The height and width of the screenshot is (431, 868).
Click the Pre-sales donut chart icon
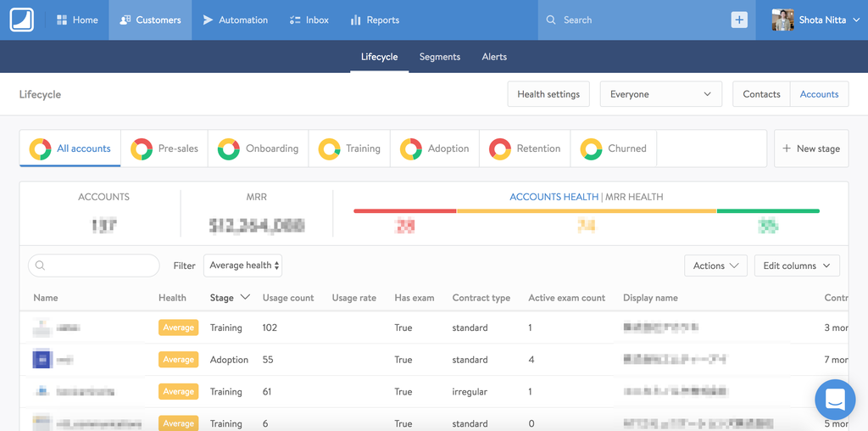142,148
